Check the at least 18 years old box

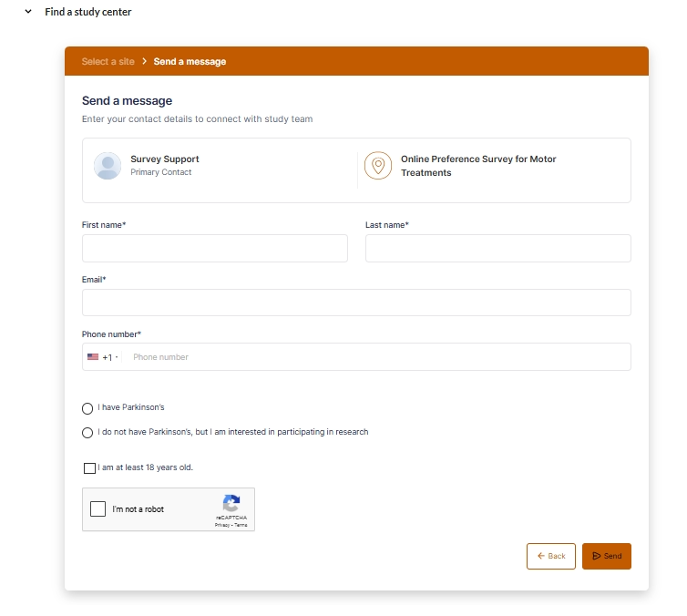point(89,468)
